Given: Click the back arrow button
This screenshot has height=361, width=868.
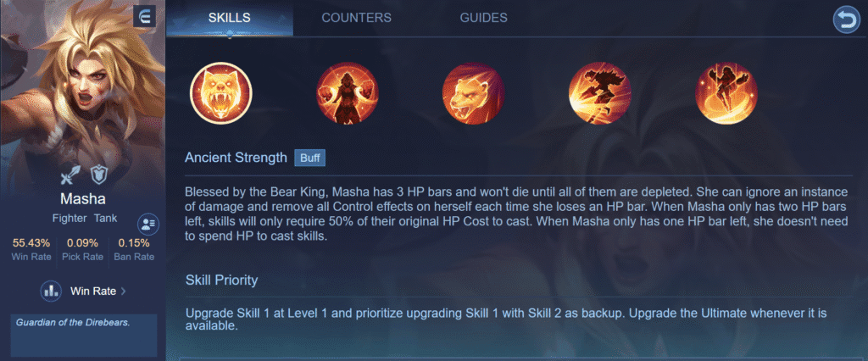Looking at the screenshot, I should coord(847,20).
